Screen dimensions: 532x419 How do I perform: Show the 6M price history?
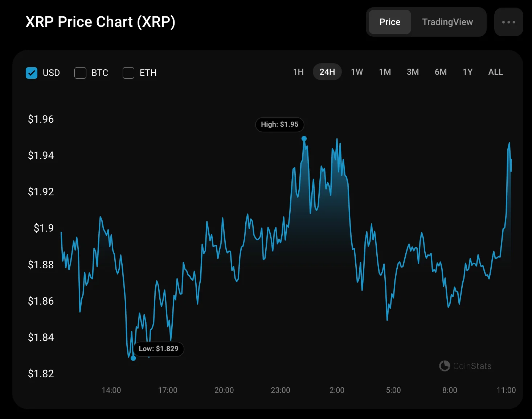tap(441, 72)
